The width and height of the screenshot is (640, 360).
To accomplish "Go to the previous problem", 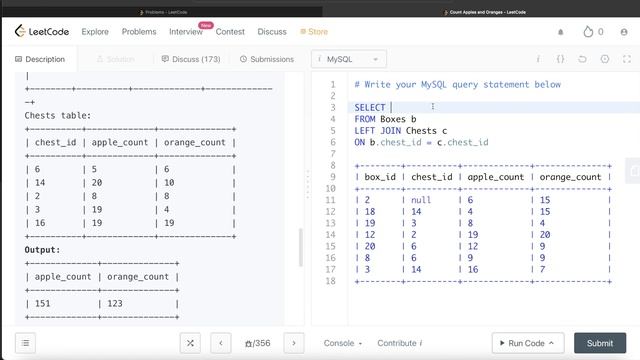I will (x=221, y=343).
